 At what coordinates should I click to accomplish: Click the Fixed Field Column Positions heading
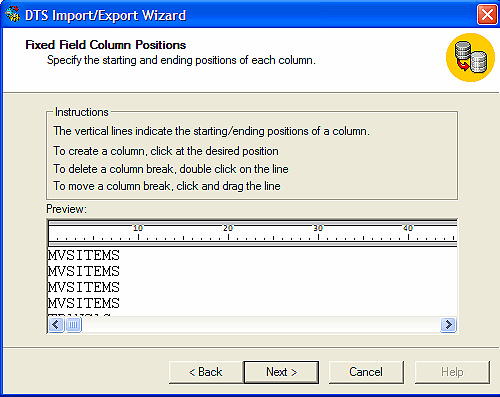click(x=106, y=45)
